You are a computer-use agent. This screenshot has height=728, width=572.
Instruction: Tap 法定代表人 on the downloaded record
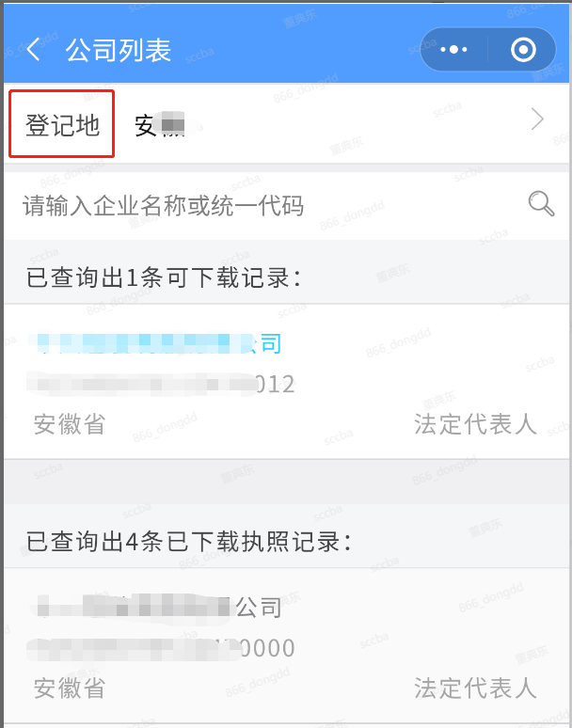point(475,688)
